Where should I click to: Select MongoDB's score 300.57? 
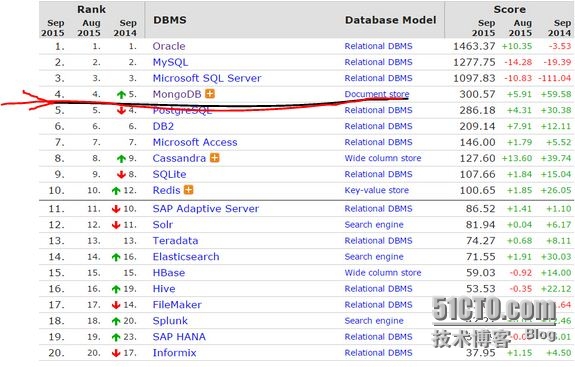click(477, 94)
